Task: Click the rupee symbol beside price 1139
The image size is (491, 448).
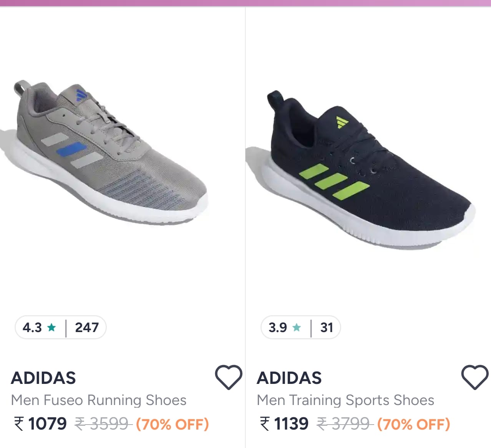Action: 263,424
